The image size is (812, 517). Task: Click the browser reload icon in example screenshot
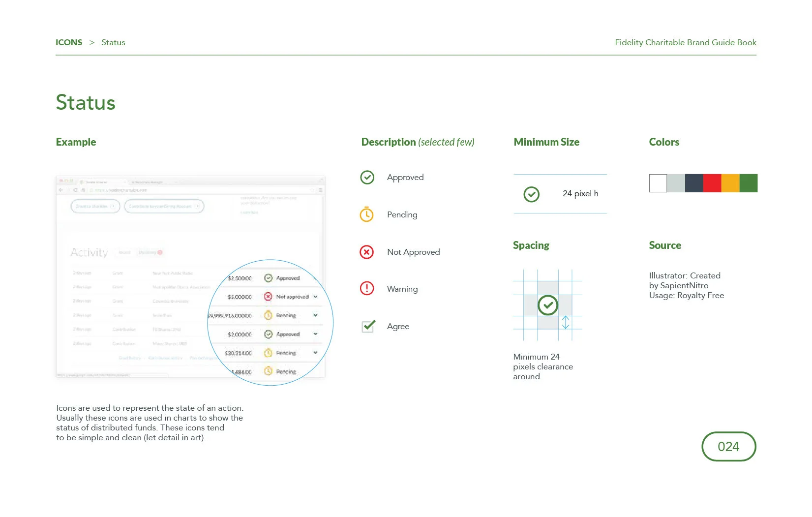tap(75, 190)
